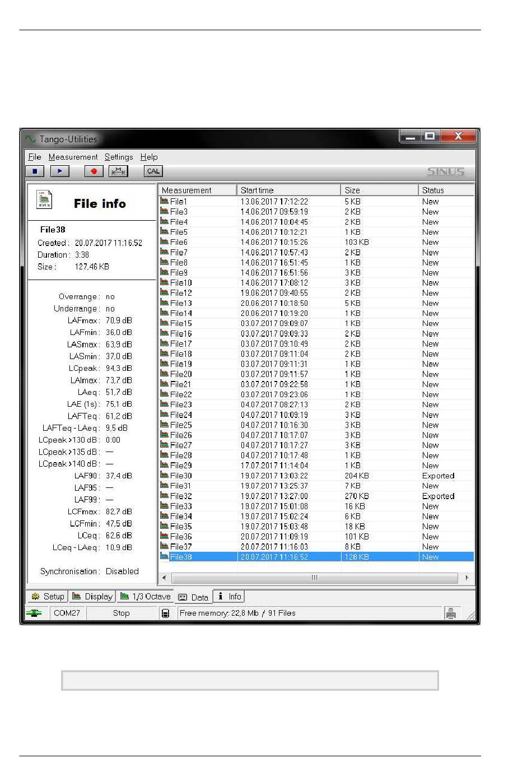The image size is (532, 777).
Task: Click the LAeq value 51,7 dB
Action: tap(119, 392)
